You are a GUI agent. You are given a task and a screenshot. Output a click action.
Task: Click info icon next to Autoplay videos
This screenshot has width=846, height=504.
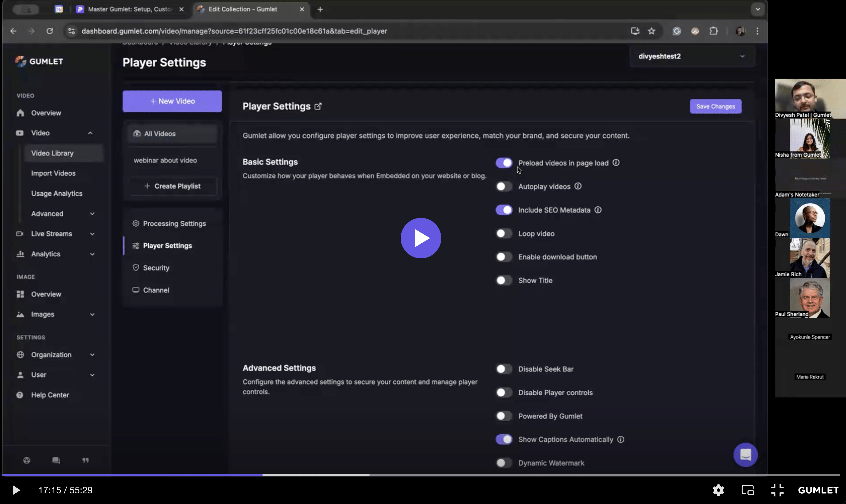tap(578, 186)
